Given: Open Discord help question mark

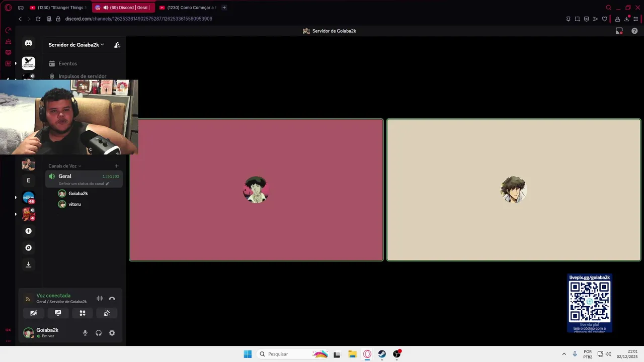Looking at the screenshot, I should (x=634, y=31).
